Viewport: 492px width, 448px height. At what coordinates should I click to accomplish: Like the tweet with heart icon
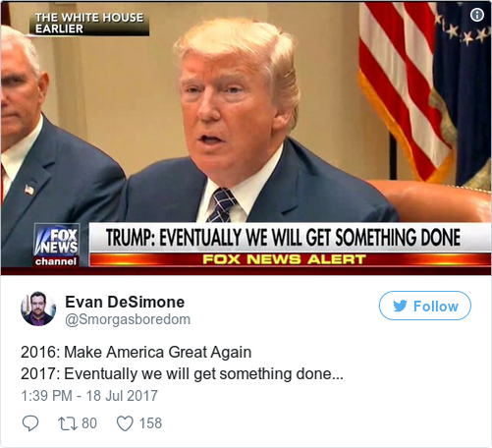[125, 423]
